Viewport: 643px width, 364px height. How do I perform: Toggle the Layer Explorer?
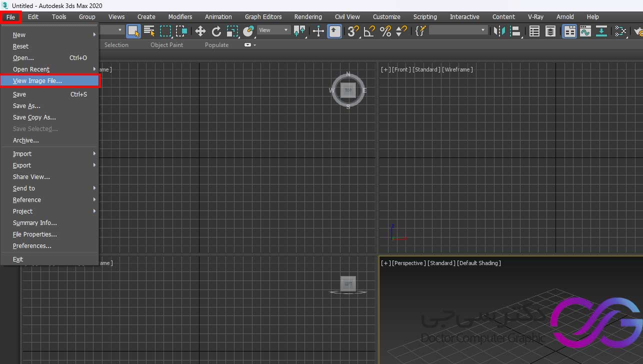pyautogui.click(x=550, y=31)
